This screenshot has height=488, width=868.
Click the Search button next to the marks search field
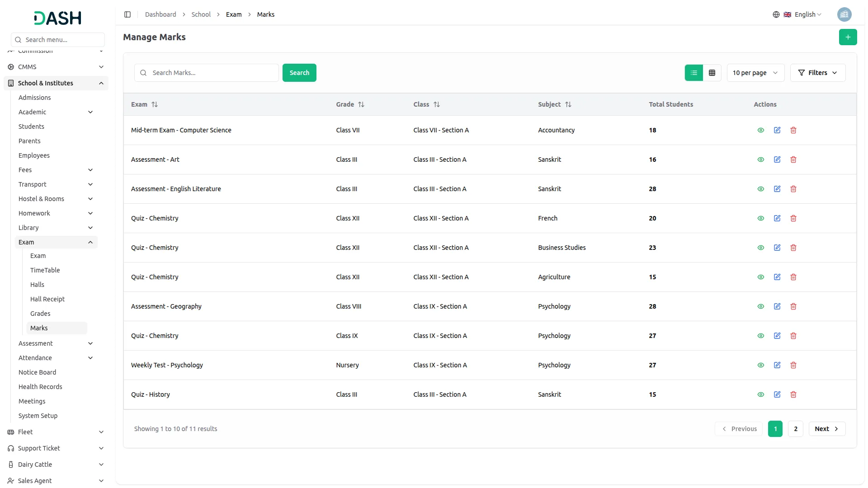(x=299, y=72)
